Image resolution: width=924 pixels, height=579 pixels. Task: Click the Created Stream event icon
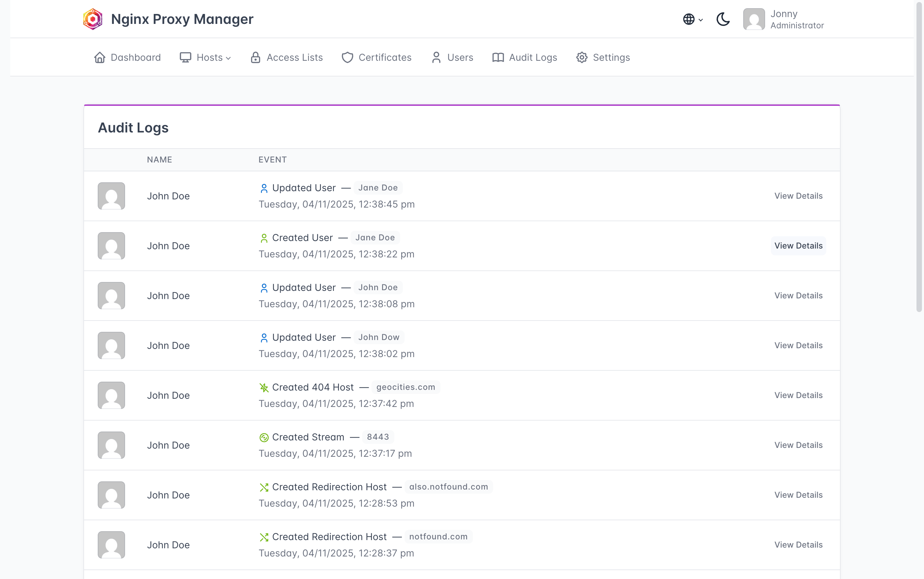pos(264,437)
